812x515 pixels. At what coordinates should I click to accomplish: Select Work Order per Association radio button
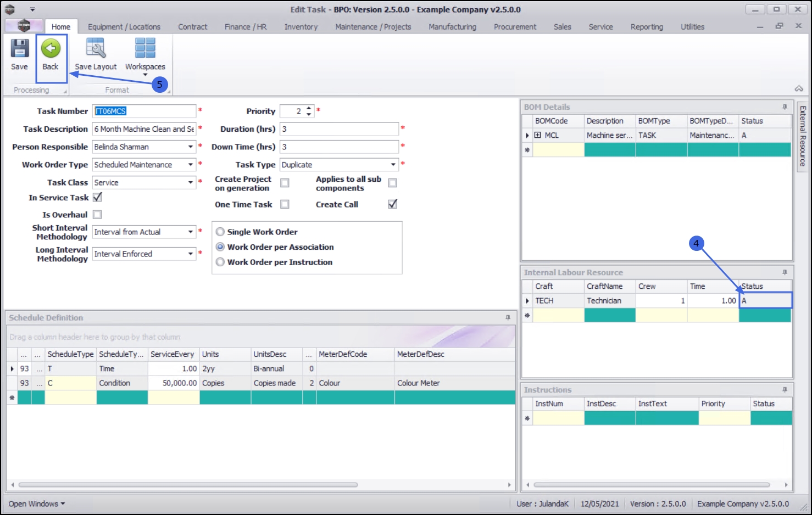[x=220, y=247]
